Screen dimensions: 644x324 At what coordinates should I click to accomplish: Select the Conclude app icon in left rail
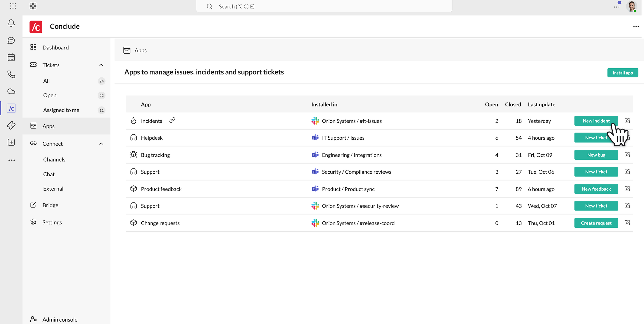tap(11, 108)
